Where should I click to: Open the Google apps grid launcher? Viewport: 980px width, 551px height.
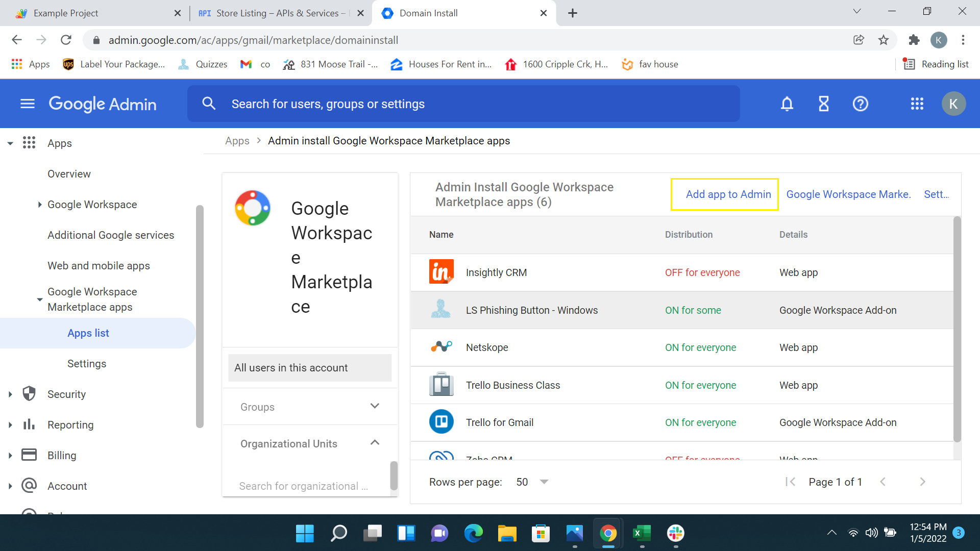coord(917,104)
